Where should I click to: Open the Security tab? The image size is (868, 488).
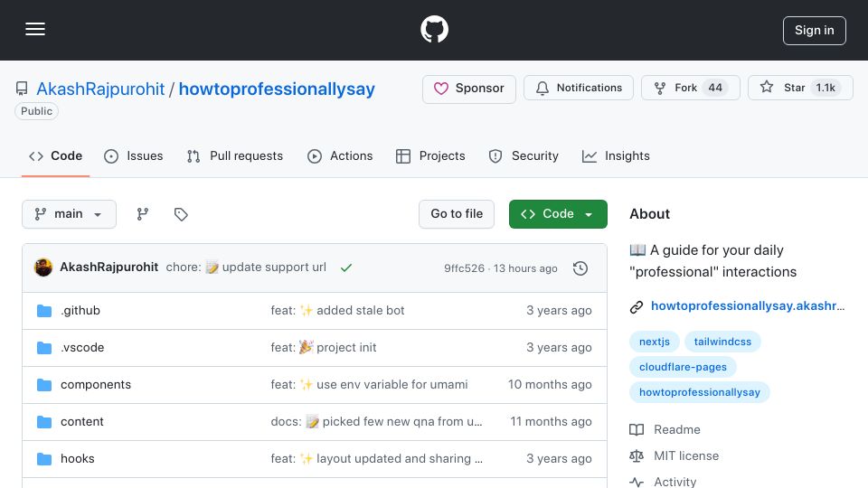[x=524, y=156]
